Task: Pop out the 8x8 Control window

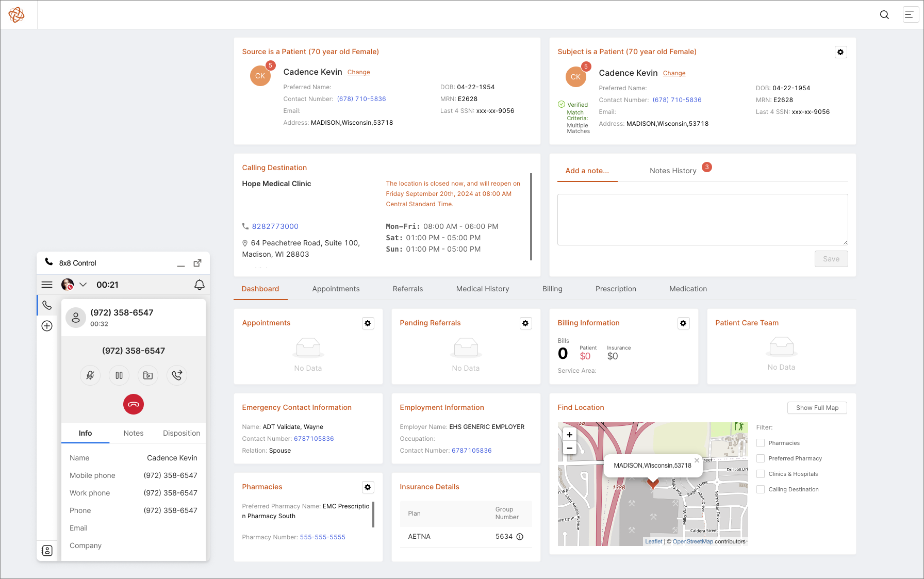Action: [x=197, y=263]
